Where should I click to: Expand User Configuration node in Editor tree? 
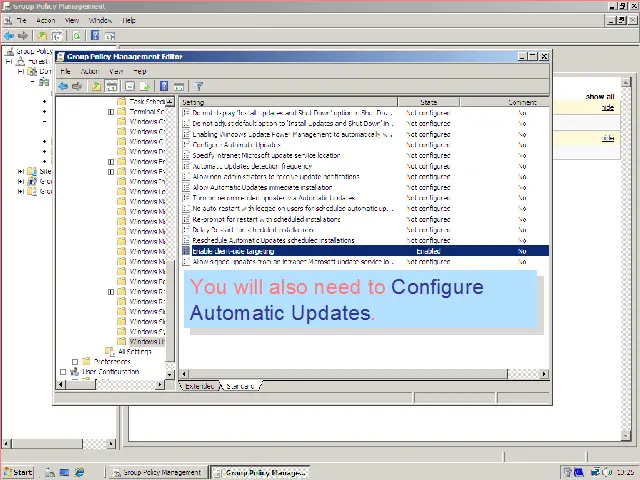pyautogui.click(x=63, y=372)
